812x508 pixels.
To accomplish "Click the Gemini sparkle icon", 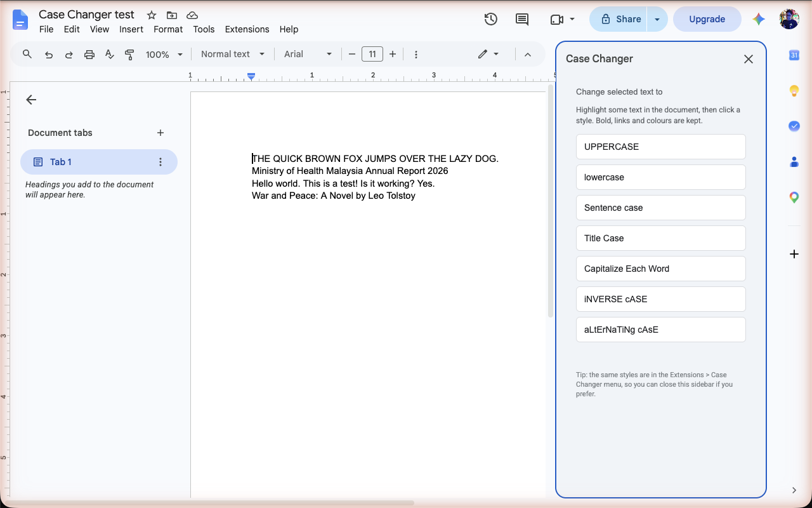I will point(759,19).
